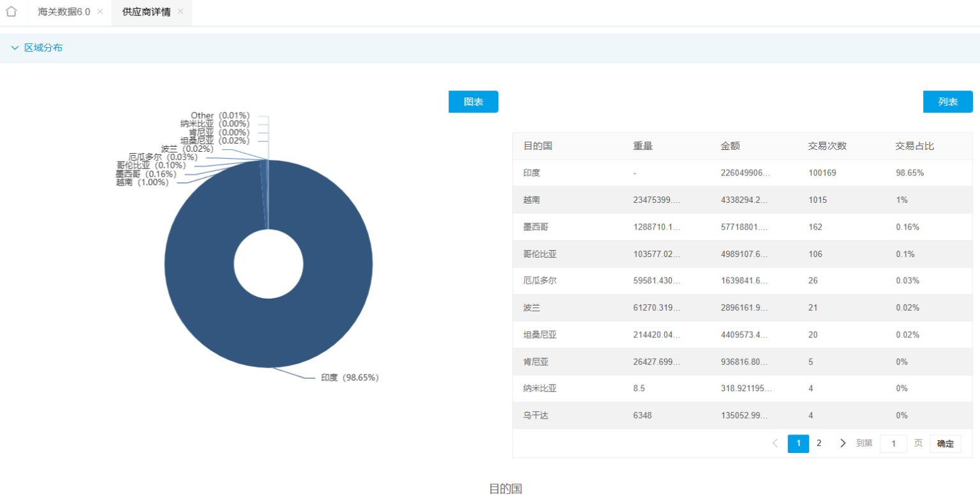
Task: Confirm page jump with 确定 button
Action: 945,444
